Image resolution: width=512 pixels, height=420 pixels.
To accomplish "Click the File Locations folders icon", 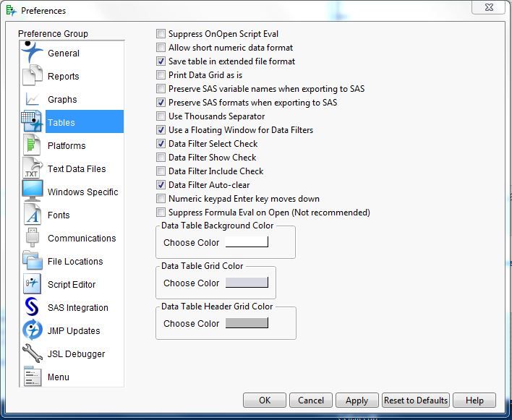I will [32, 260].
